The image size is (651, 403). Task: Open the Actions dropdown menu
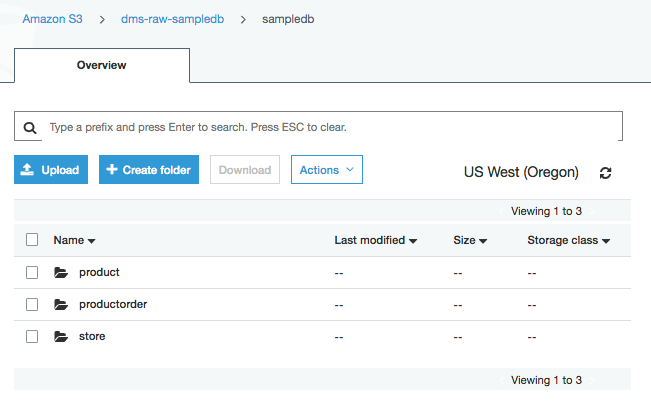pyautogui.click(x=326, y=170)
